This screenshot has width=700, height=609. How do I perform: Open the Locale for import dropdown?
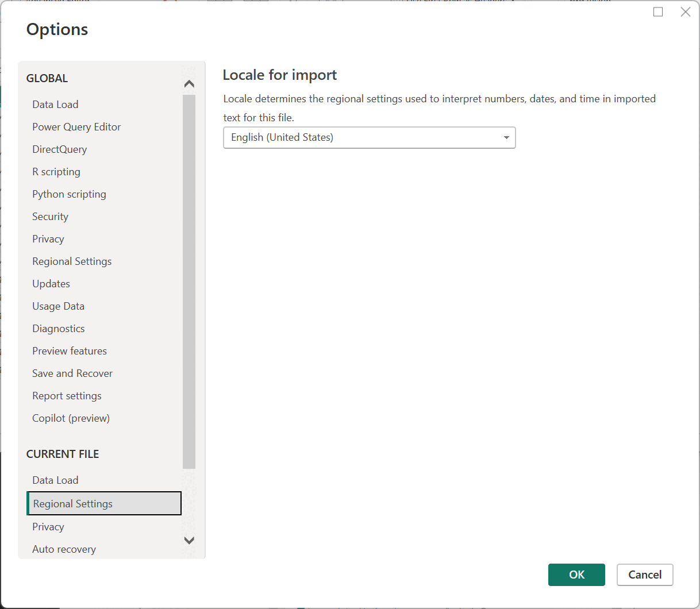(x=369, y=137)
